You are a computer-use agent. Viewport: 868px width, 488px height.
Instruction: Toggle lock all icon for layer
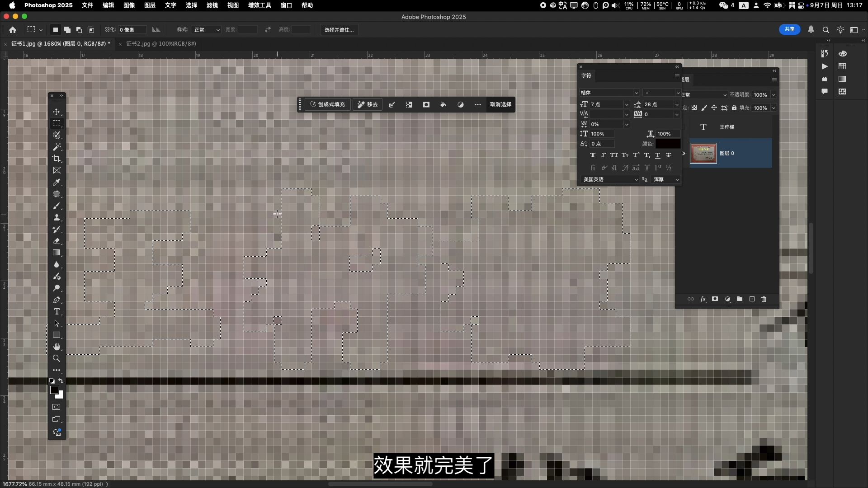(x=734, y=108)
